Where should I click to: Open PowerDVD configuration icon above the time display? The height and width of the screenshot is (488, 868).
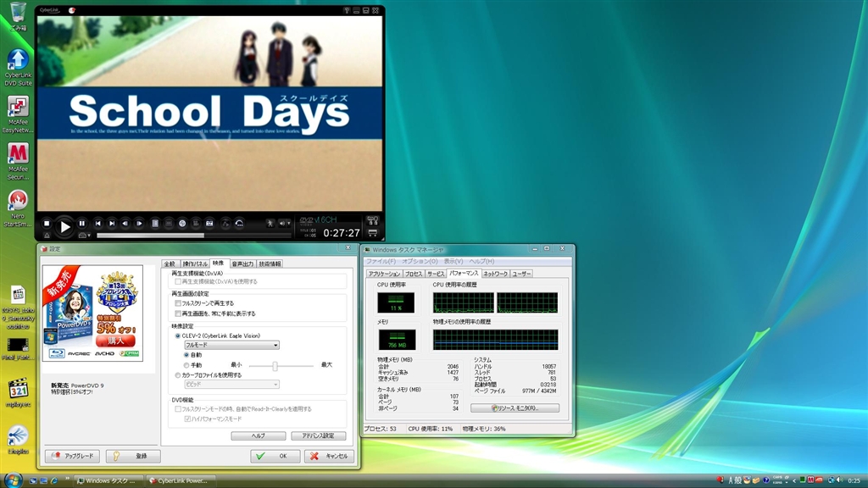pos(373,221)
